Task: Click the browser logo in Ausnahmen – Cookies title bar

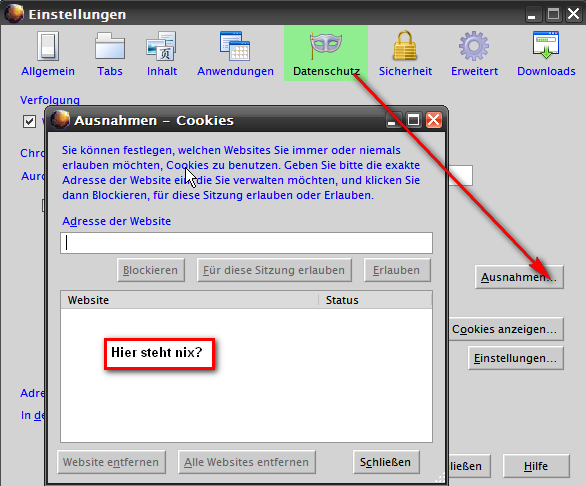Action: coord(60,120)
